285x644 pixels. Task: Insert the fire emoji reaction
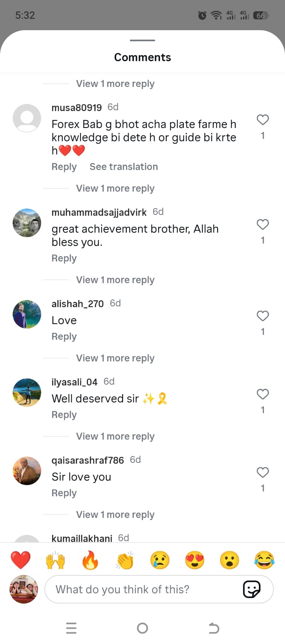(90, 560)
